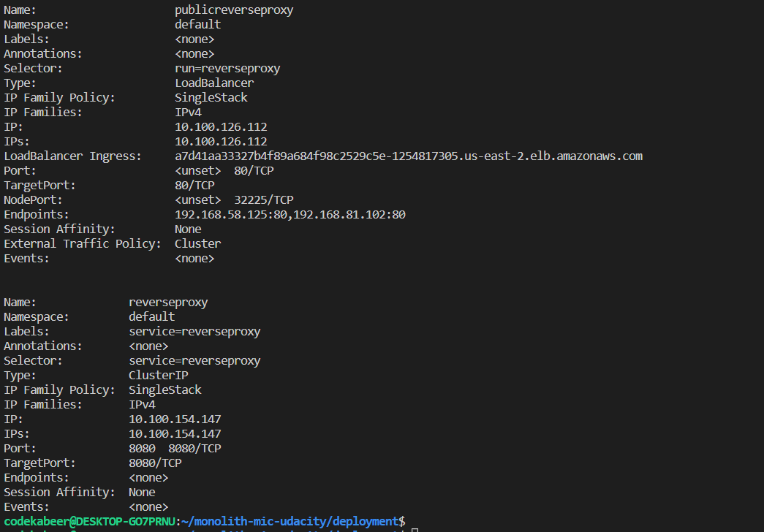
Task: Select the LoadBalancer Ingress amazonaws.com address
Action: (408, 156)
